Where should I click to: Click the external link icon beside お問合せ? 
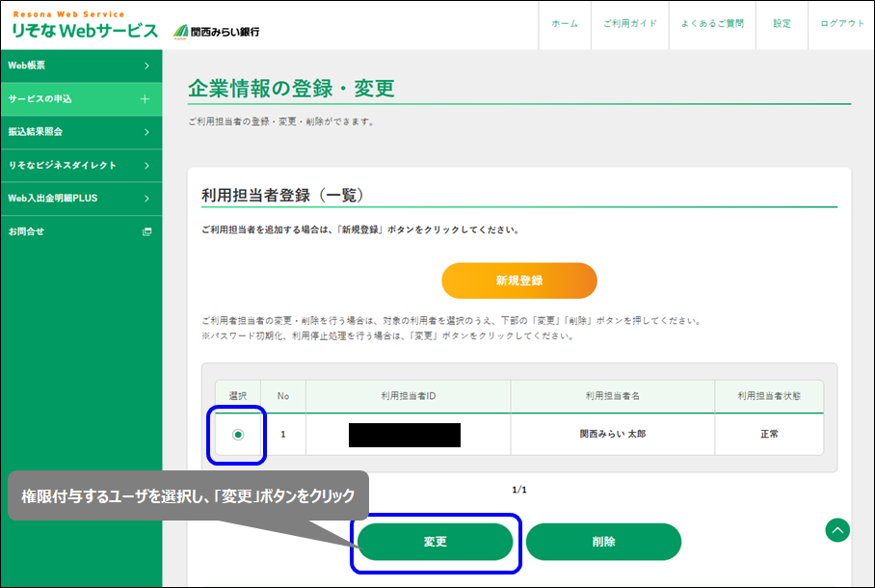click(x=146, y=231)
